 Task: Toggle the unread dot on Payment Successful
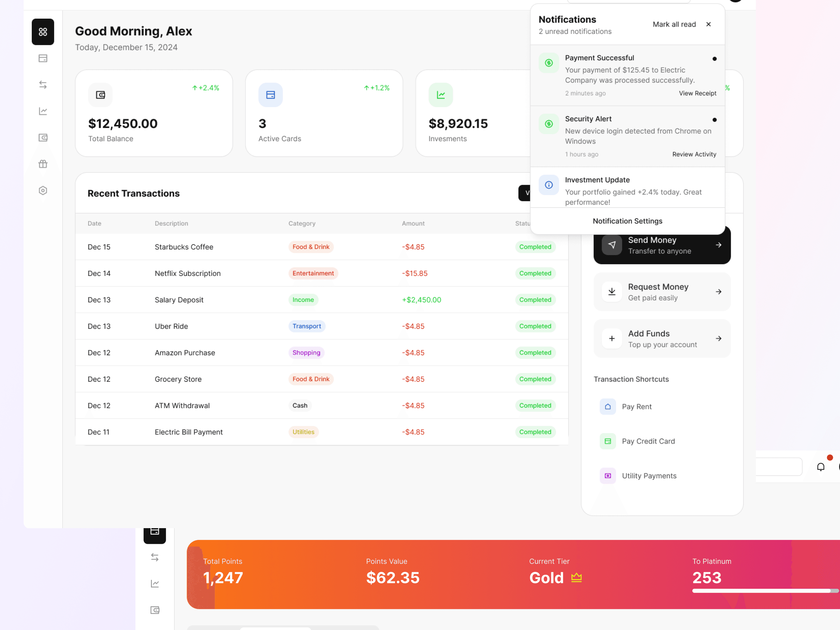[x=715, y=59]
